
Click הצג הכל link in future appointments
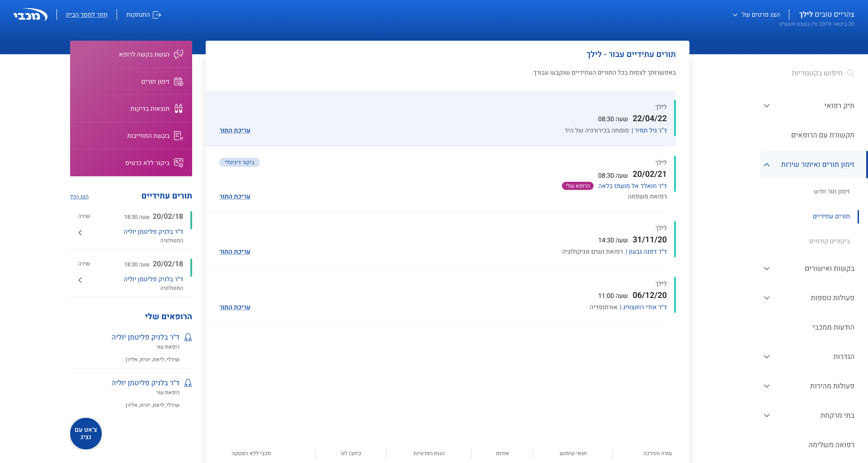click(x=79, y=197)
